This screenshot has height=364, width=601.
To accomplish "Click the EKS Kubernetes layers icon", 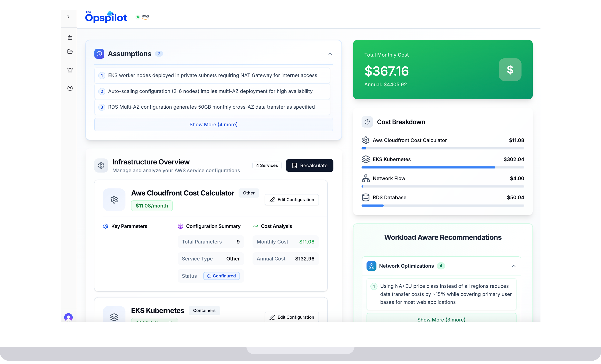I will [366, 159].
